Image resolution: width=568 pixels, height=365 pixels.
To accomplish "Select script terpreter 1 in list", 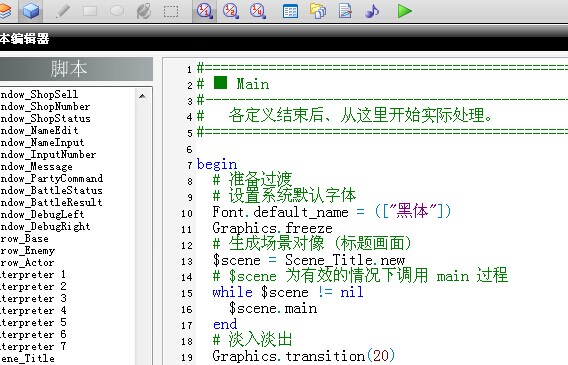I will (33, 274).
